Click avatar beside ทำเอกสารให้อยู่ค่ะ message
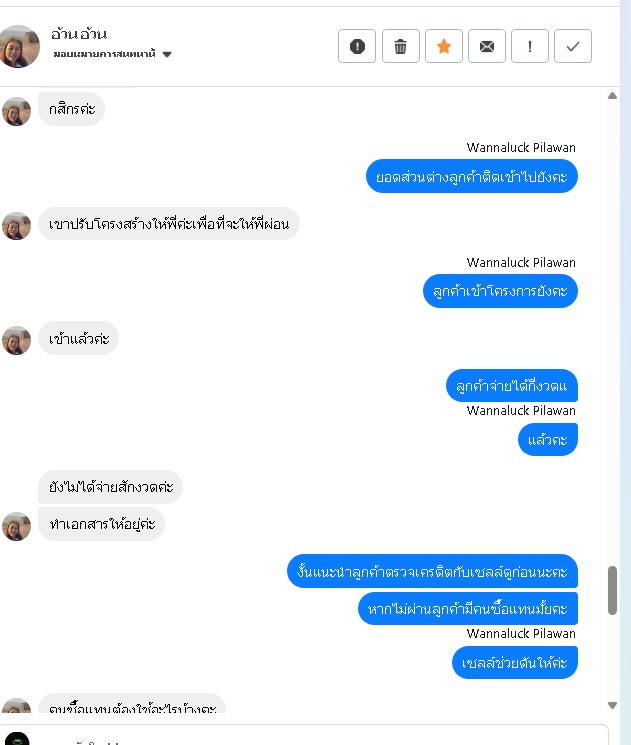The height and width of the screenshot is (745, 631). [x=17, y=526]
